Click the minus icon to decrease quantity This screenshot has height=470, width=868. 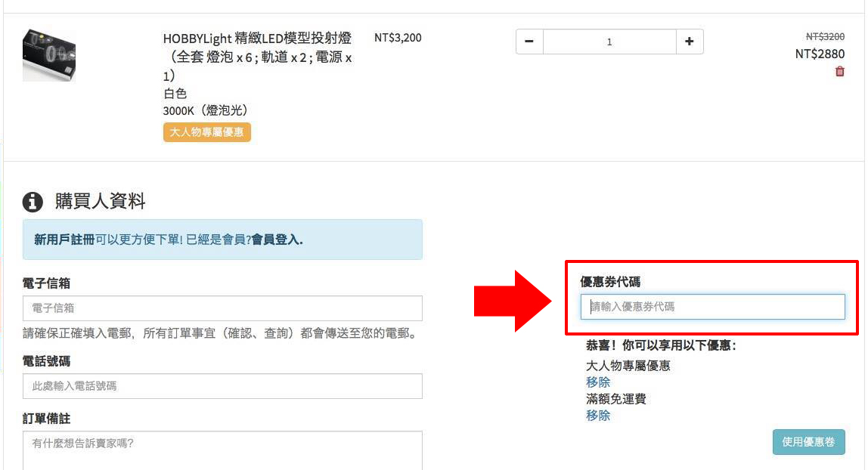click(x=529, y=42)
